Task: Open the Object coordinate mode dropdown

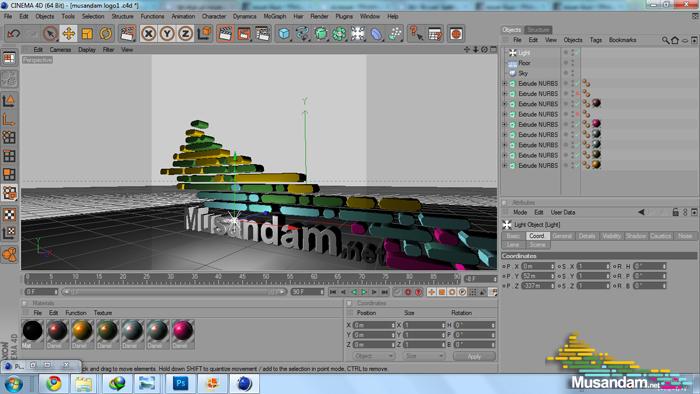Action: click(373, 356)
